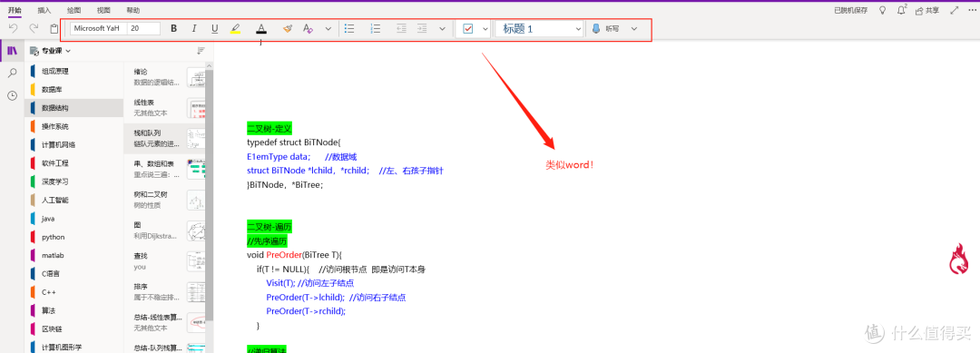Click the Undo arrow icon
This screenshot has height=353, width=980.
tap(13, 29)
